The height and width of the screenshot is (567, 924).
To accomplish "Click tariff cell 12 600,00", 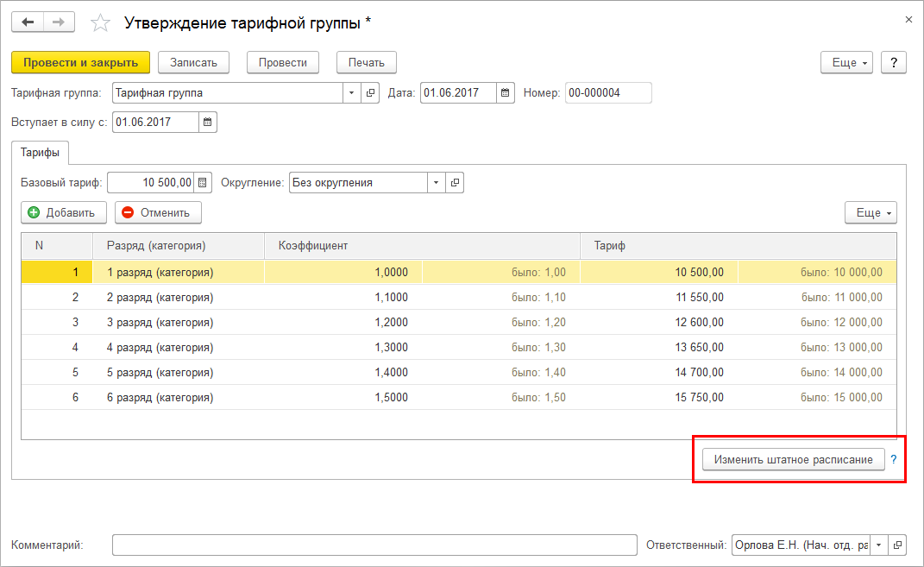I will point(659,323).
